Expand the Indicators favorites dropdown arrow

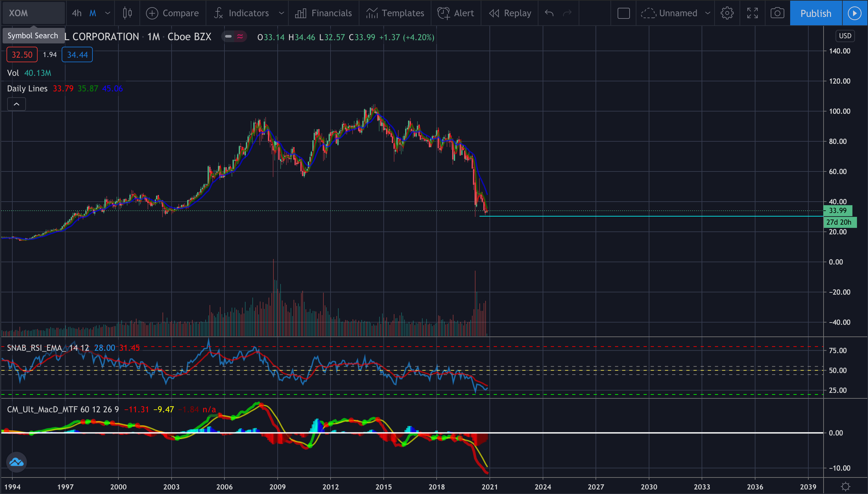pos(281,13)
